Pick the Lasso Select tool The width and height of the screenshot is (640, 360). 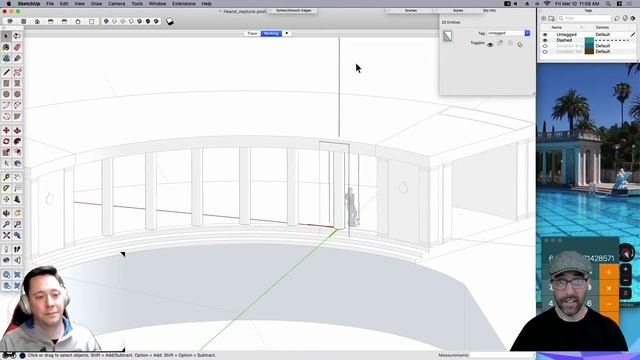coord(17,36)
